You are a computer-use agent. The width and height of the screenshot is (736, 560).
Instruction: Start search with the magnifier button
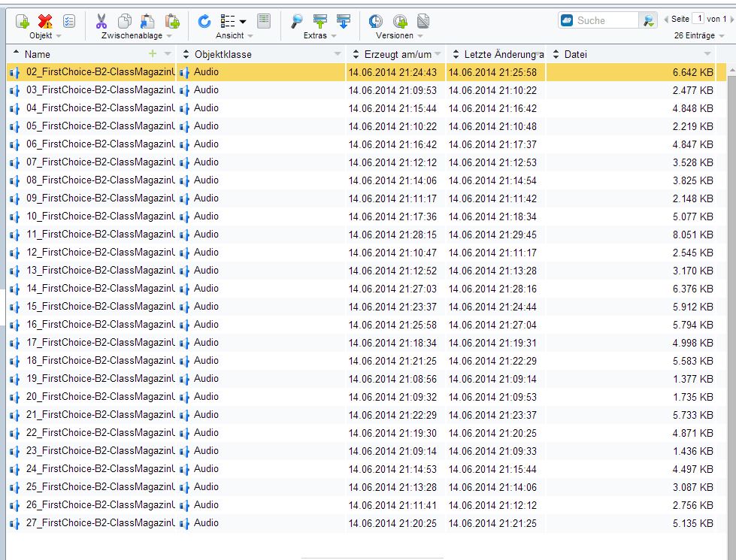pos(648,20)
